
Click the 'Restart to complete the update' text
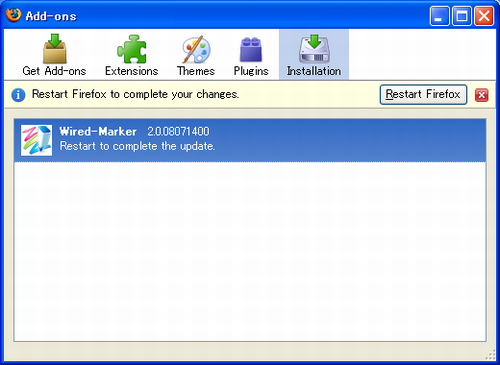[137, 146]
